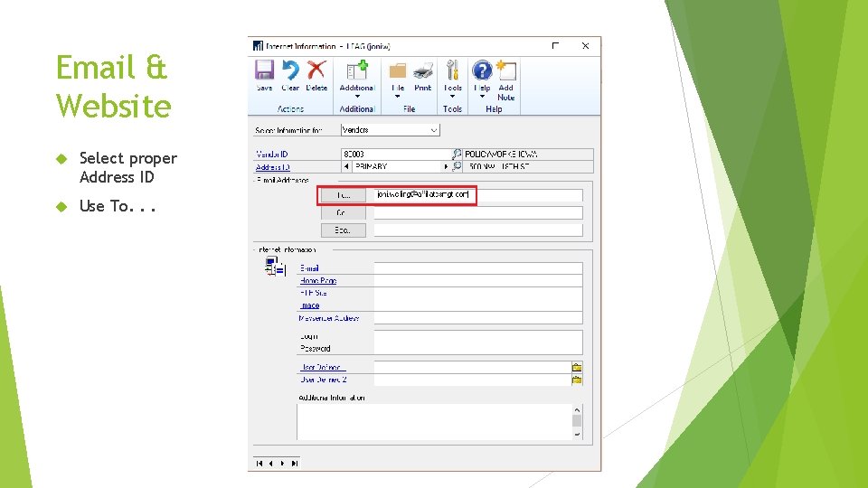Click the red X Delete icon
Screen dimensions: 868x488
pos(316,70)
